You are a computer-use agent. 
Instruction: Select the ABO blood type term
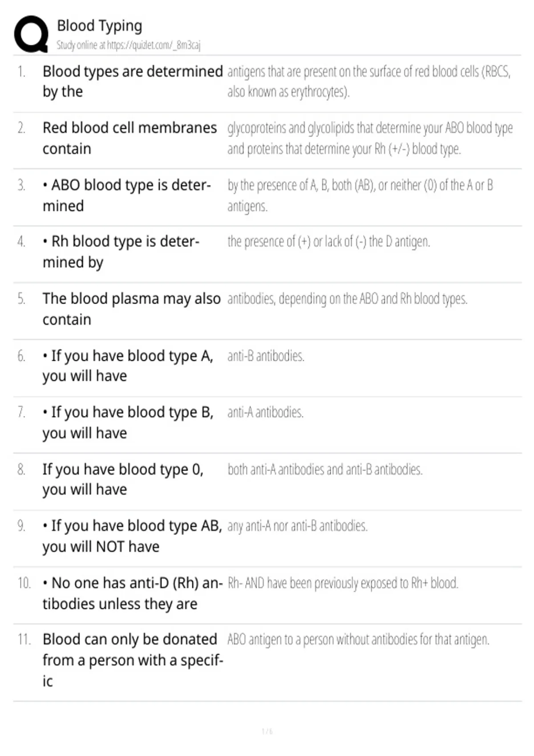(127, 195)
